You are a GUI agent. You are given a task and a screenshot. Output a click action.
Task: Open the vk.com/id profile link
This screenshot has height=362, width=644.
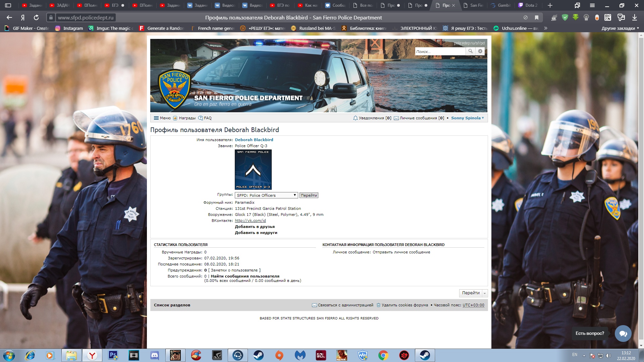point(250,221)
